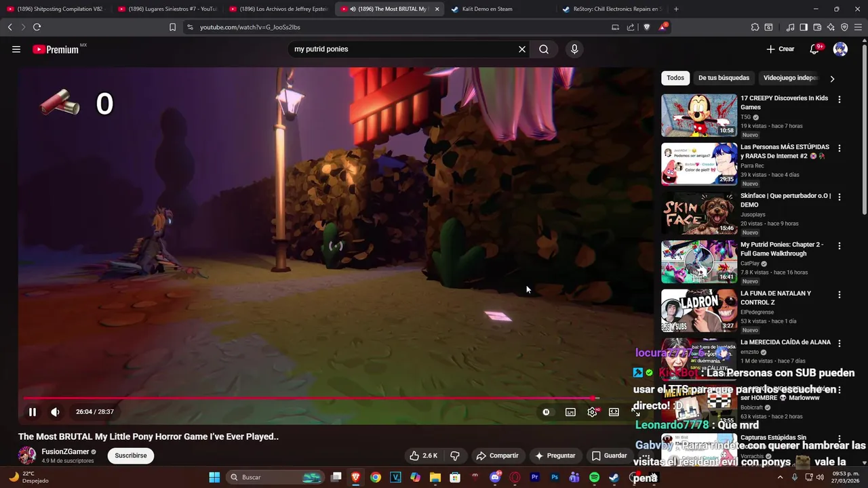Click the Compartir button
The width and height of the screenshot is (868, 488).
[497, 455]
